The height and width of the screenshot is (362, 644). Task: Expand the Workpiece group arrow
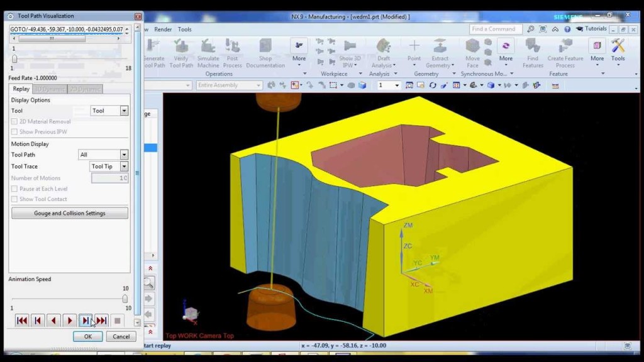(360, 74)
